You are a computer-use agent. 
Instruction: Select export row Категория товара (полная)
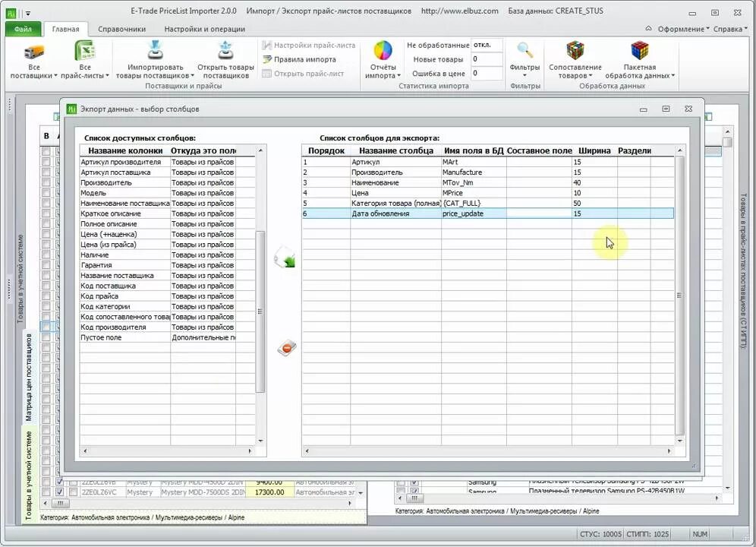(488, 204)
